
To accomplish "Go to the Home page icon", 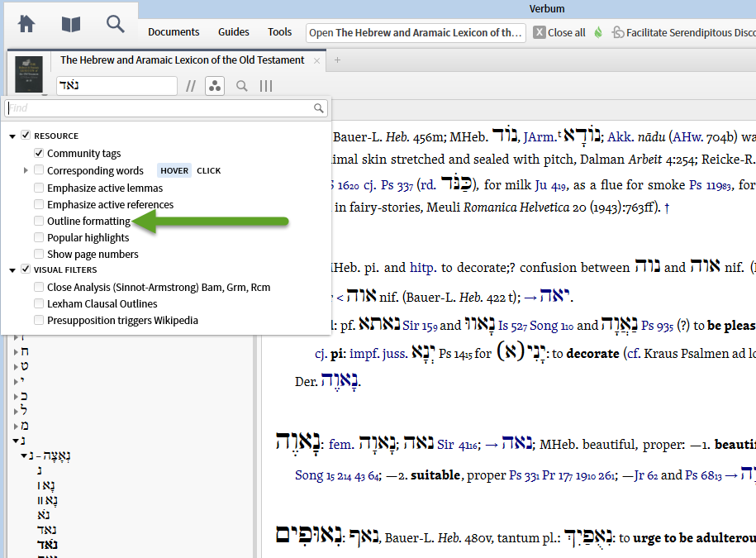I will tap(26, 23).
